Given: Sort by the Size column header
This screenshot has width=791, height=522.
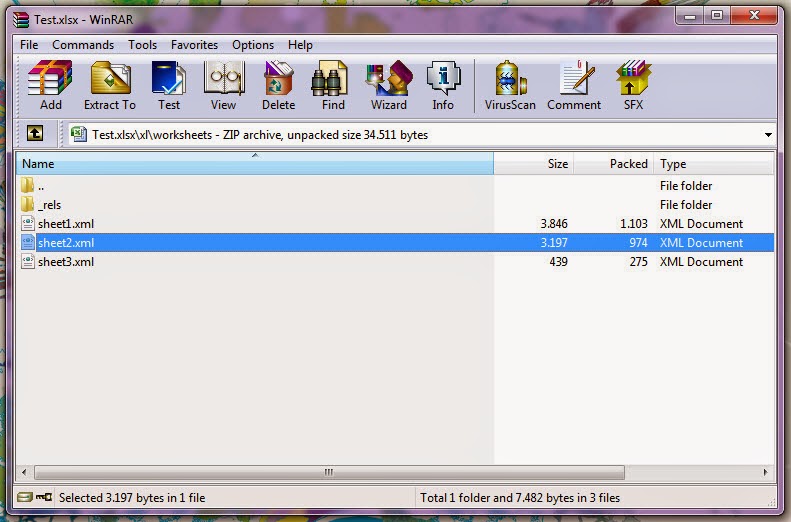Looking at the screenshot, I should tap(533, 163).
